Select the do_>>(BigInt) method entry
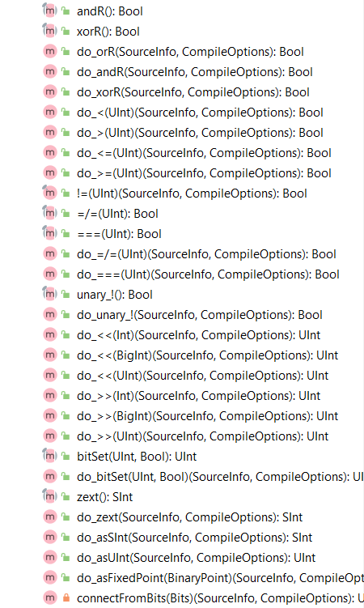This screenshot has height=608, width=364. click(x=208, y=416)
